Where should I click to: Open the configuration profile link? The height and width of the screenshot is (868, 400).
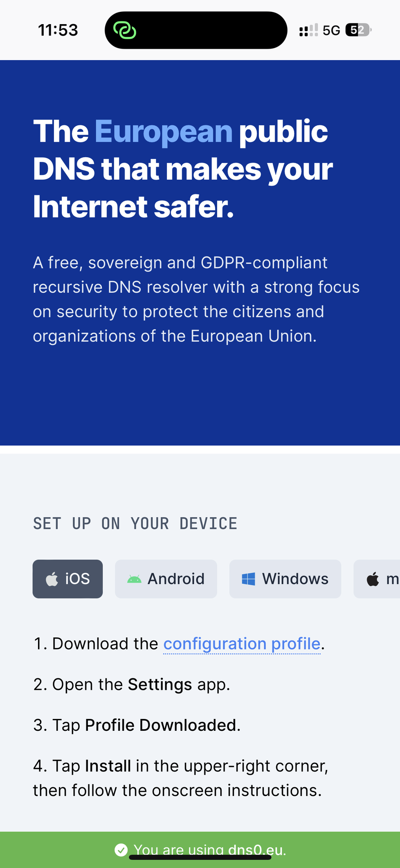[x=242, y=644]
